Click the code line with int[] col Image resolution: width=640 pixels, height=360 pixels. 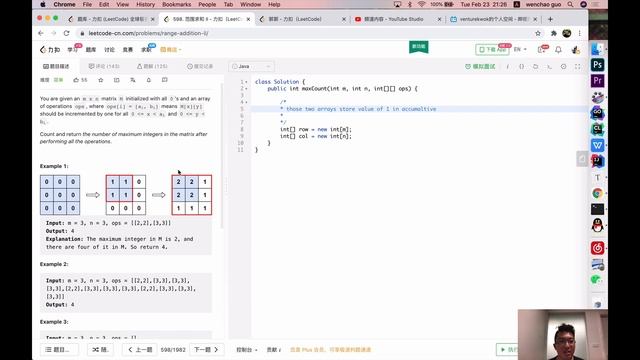click(x=316, y=136)
